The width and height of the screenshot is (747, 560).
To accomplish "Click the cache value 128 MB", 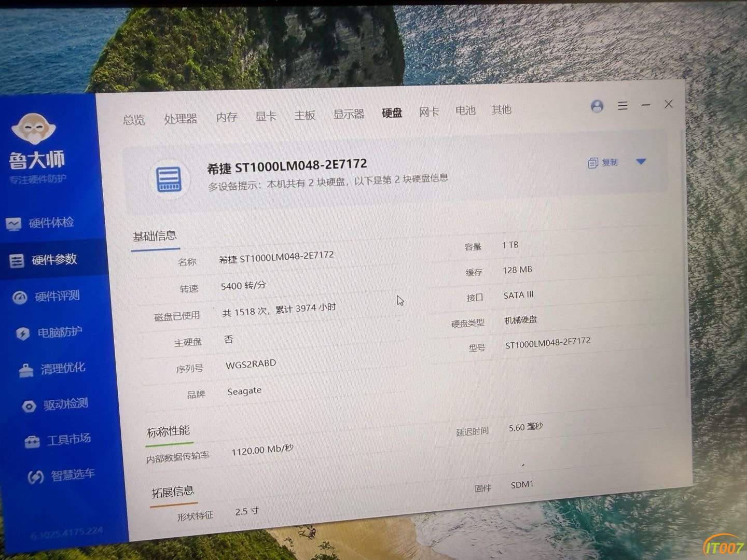I will point(517,270).
